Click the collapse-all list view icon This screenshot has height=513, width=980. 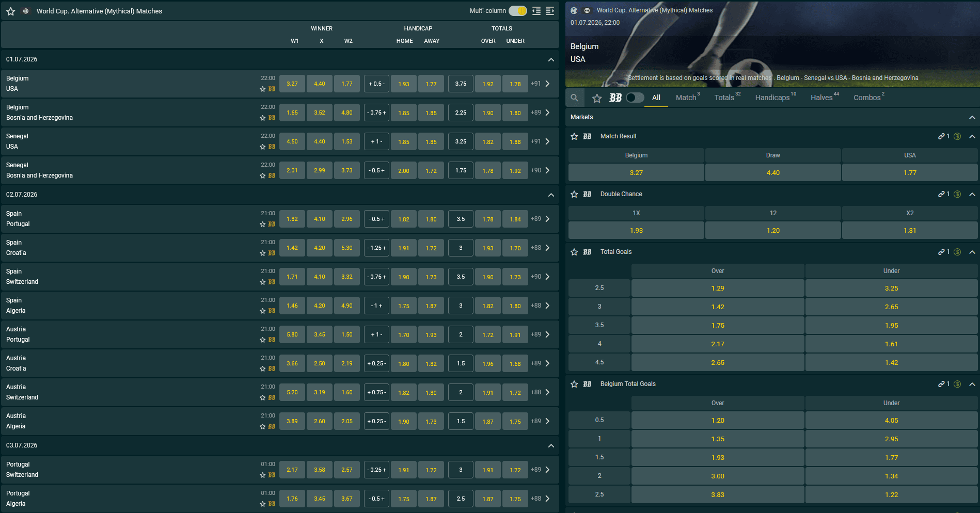pyautogui.click(x=536, y=11)
